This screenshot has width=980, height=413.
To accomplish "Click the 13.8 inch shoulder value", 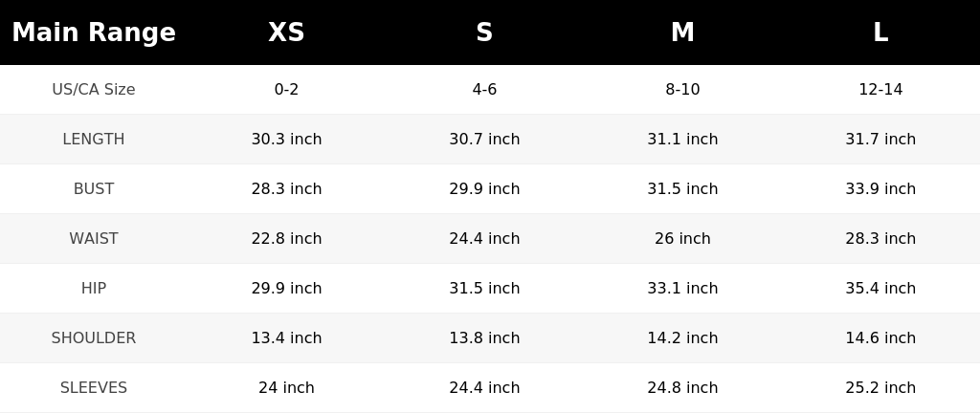I will coord(484,338).
